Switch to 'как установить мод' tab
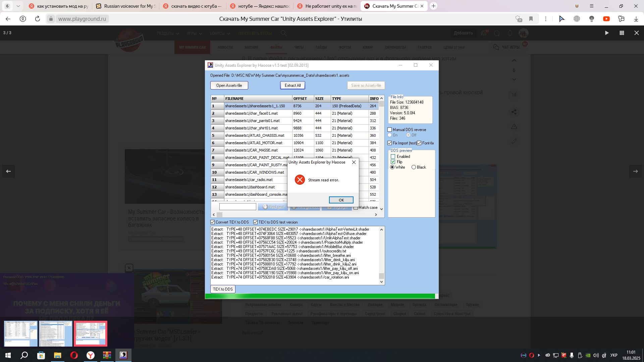Viewport: 644px width, 362px height. pos(59,6)
